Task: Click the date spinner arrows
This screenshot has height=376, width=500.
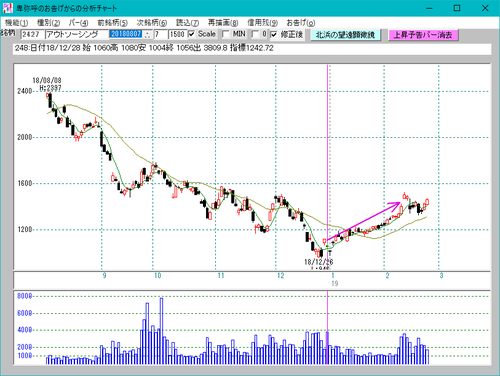Action: [148, 34]
